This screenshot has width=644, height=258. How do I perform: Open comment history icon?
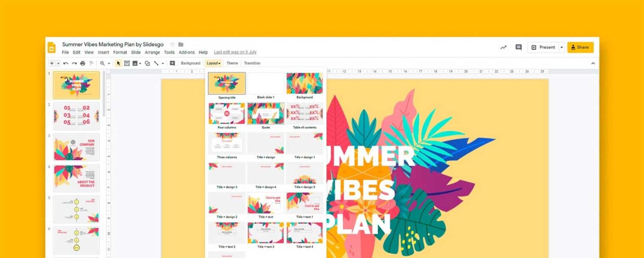point(518,47)
